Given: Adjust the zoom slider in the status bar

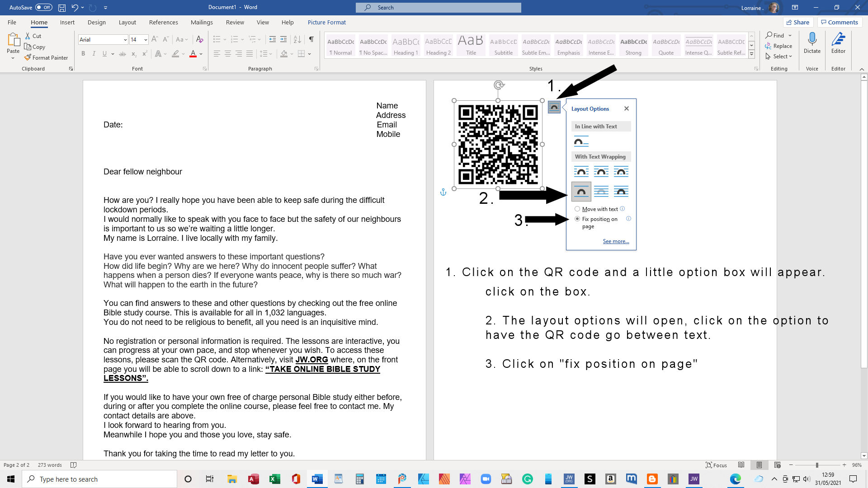Looking at the screenshot, I should point(817,465).
